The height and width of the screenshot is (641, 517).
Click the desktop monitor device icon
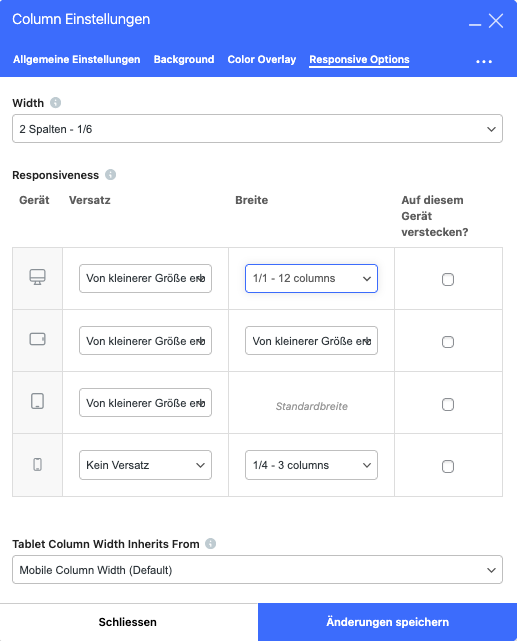point(37,277)
